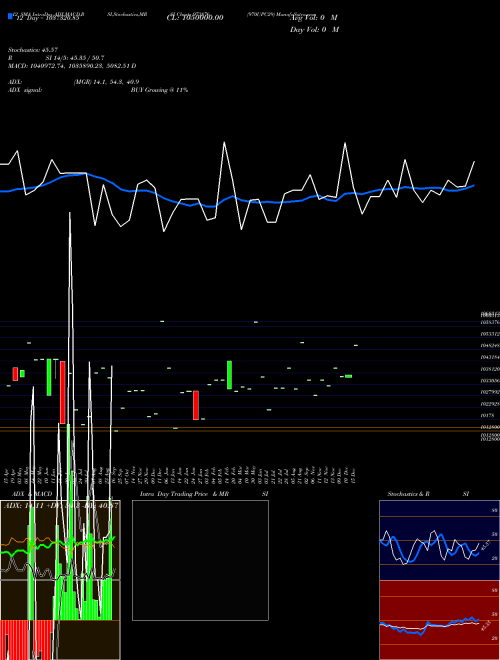Click the ADX header inside the ADX panel
Viewport: 500px width, 660px height.
(x=61, y=506)
